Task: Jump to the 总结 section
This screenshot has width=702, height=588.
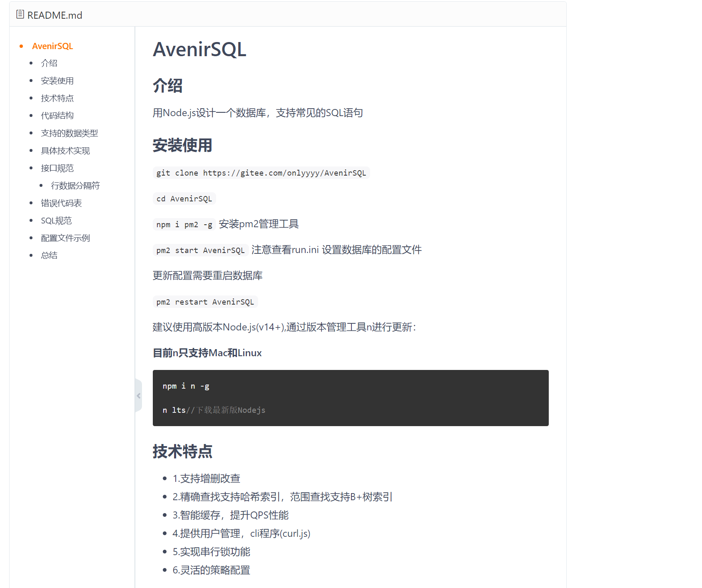Action: 49,256
